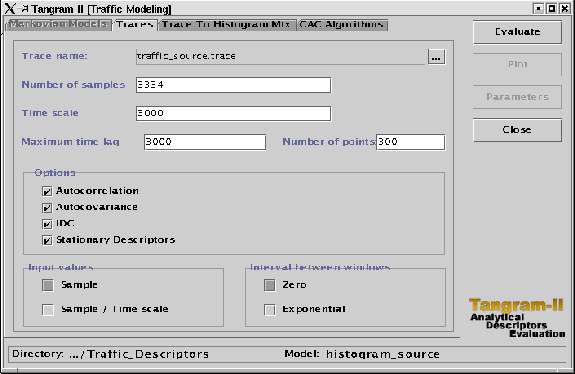Focus the Trace name field
The height and width of the screenshot is (374, 575).
coord(281,56)
